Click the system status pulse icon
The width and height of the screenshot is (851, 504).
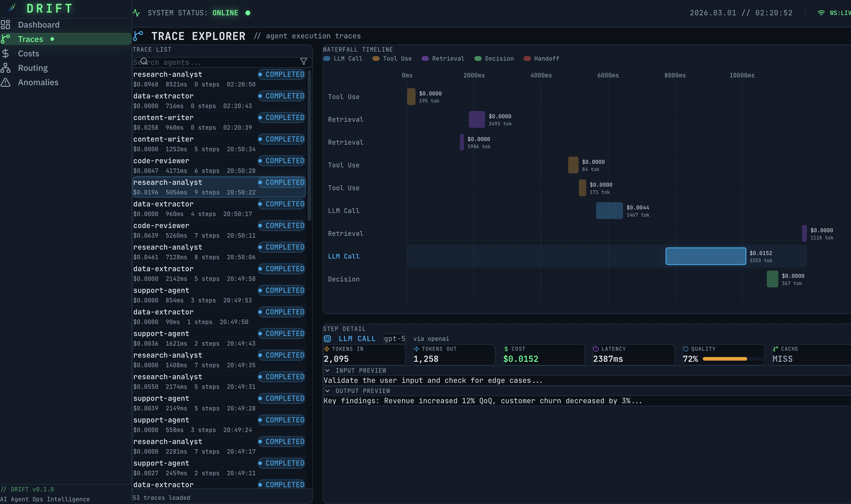(136, 13)
